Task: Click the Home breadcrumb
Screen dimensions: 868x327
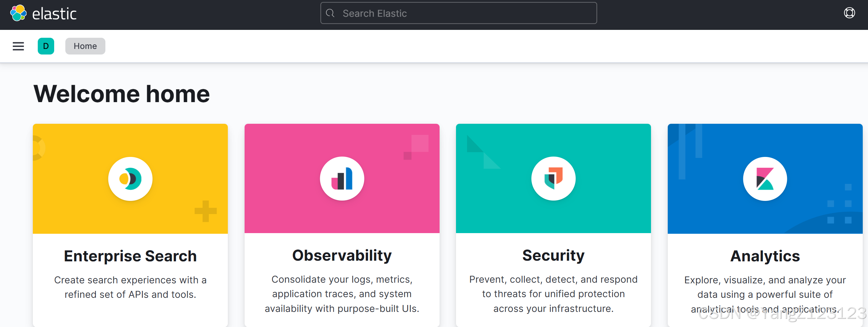Action: coord(85,46)
